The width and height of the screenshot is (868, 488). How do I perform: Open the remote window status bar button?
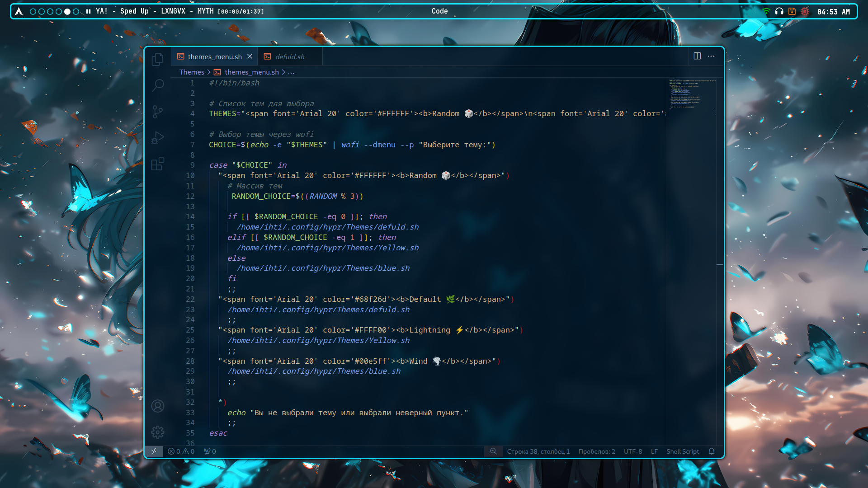click(154, 451)
